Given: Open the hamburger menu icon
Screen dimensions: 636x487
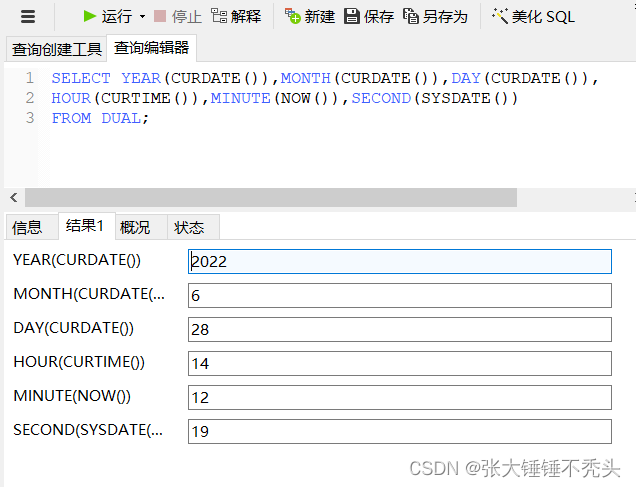Looking at the screenshot, I should pos(28,17).
